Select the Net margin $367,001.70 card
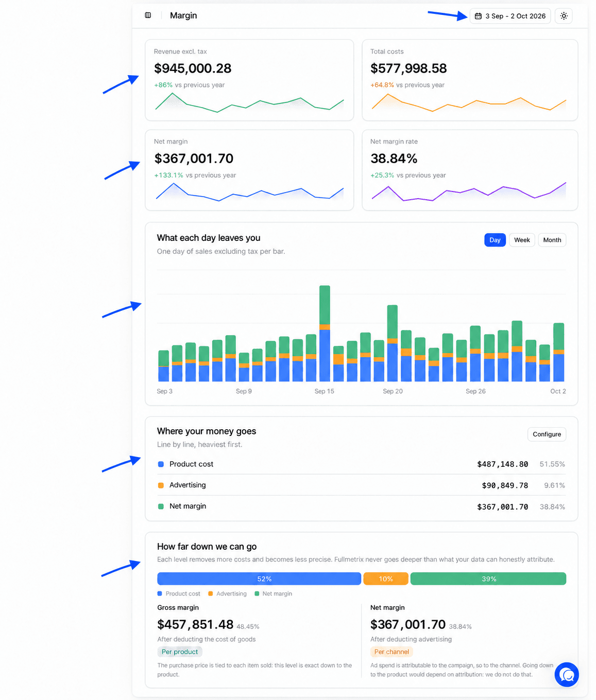The height and width of the screenshot is (700, 596). point(249,170)
